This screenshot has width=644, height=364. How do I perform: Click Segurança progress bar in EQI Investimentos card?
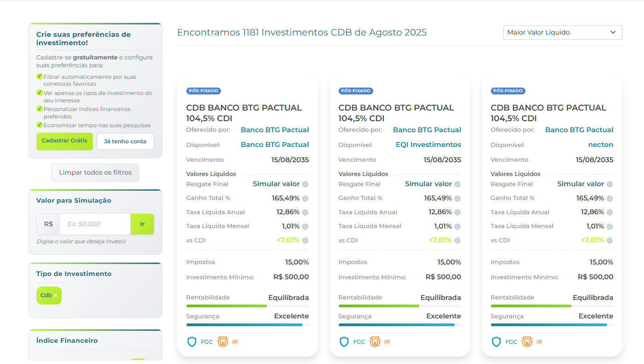point(400,325)
